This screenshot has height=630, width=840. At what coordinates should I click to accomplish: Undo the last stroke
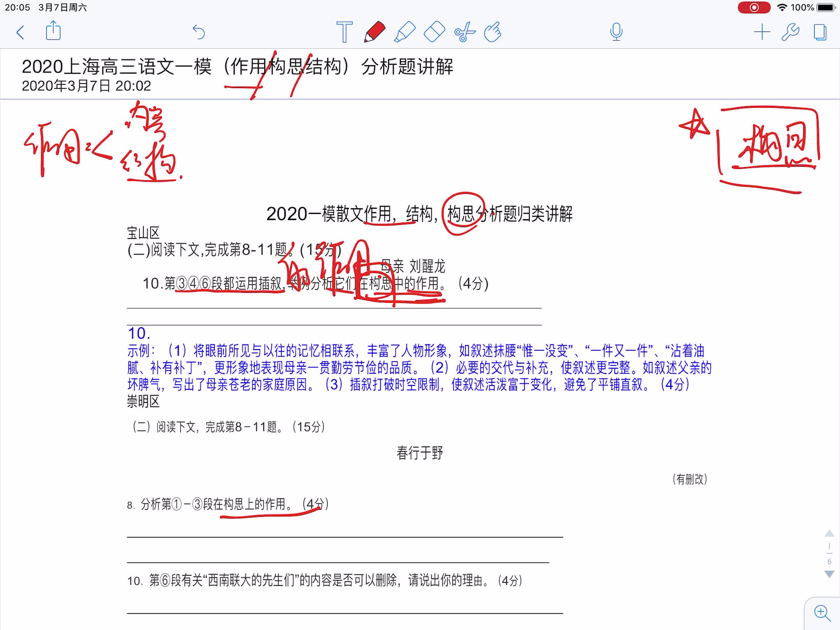pyautogui.click(x=199, y=32)
